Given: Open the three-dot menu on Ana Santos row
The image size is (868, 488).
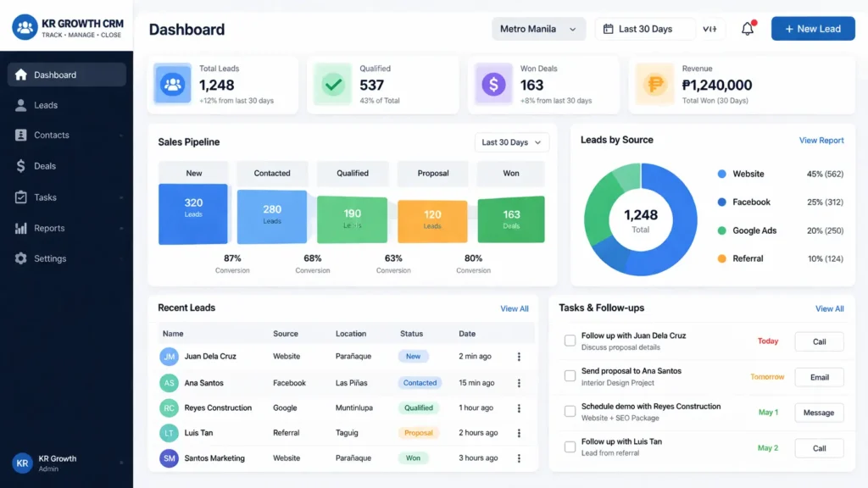Looking at the screenshot, I should [518, 382].
